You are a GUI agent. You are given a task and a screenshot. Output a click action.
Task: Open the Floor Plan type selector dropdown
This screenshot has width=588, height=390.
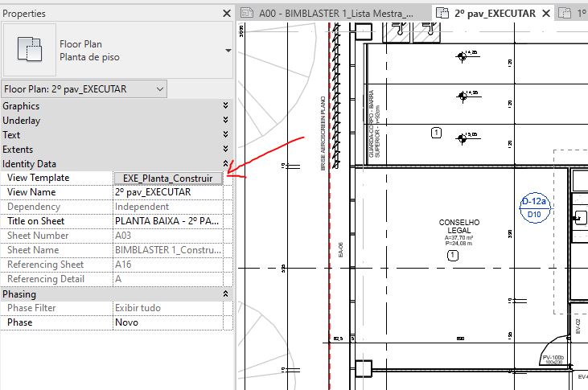[228, 50]
